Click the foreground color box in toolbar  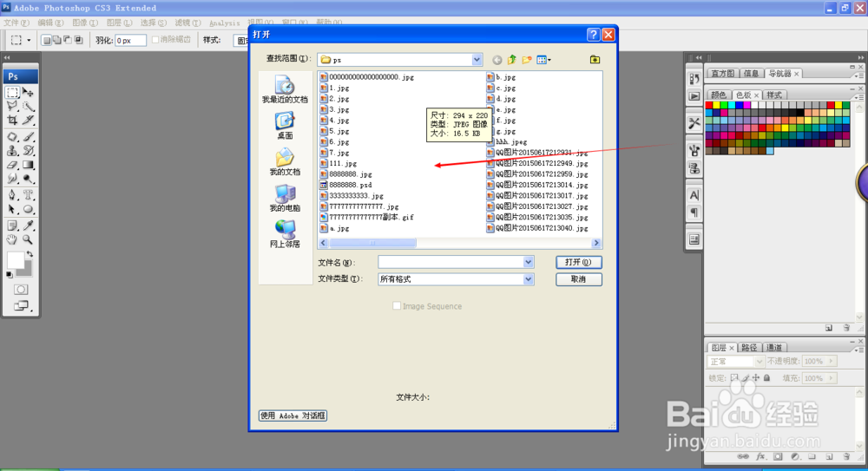click(15, 259)
